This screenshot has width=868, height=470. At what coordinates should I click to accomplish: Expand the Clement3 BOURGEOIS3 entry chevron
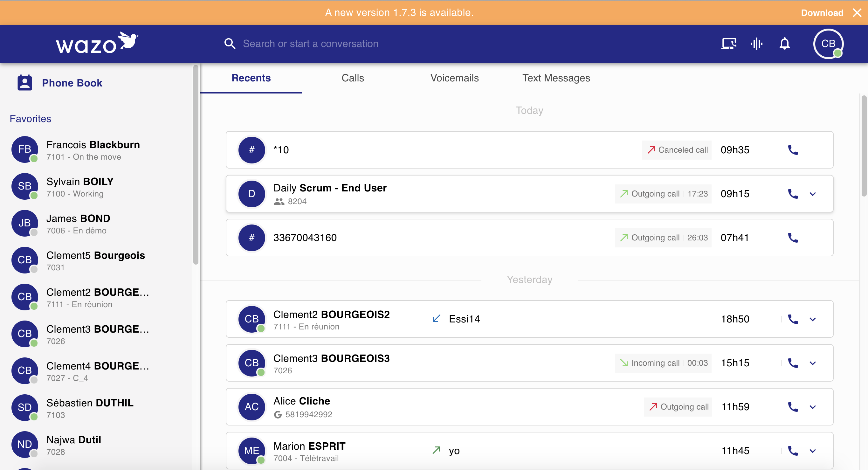(813, 363)
